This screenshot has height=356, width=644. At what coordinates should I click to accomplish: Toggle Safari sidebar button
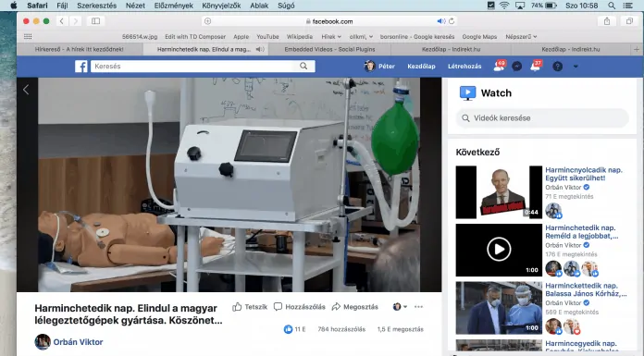(95, 21)
